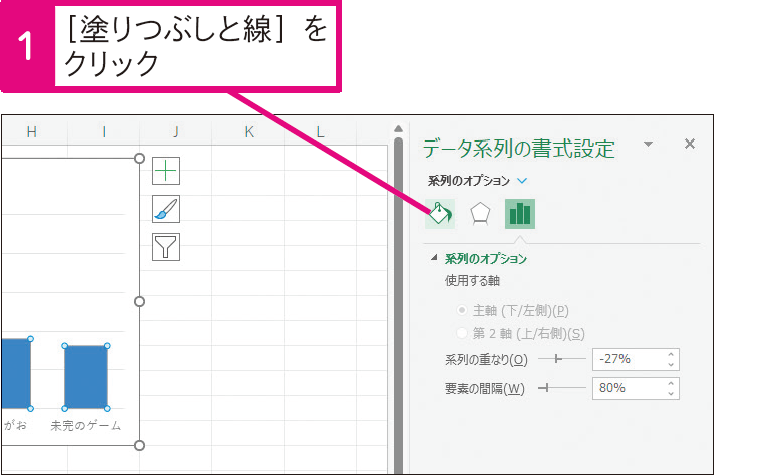
Task: Click the chart's bottom-right resize handle
Action: click(139, 445)
